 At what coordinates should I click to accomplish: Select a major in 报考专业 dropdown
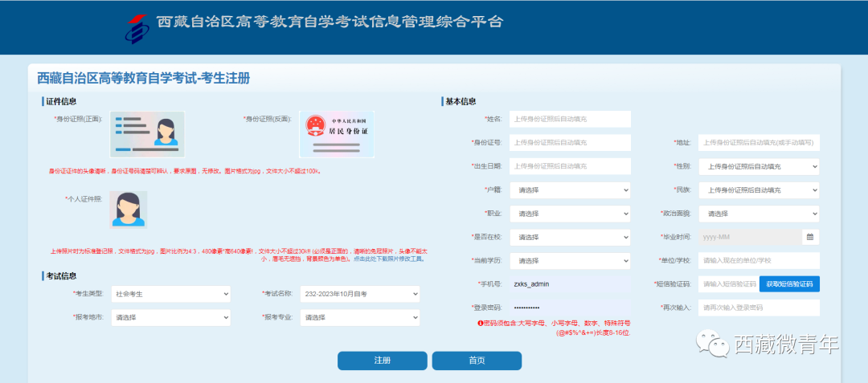(359, 317)
